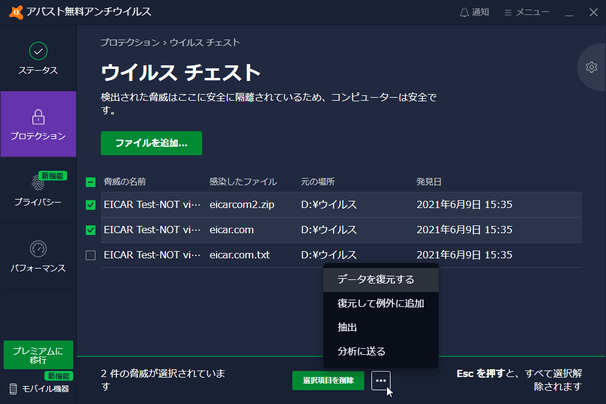
Task: Close the Avast window
Action: coord(594,12)
